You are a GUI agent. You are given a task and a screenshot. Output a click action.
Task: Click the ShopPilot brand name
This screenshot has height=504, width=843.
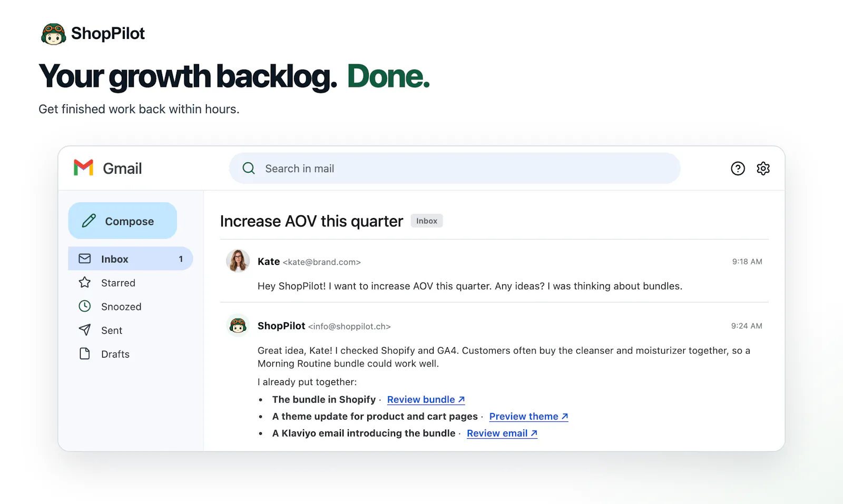click(108, 33)
